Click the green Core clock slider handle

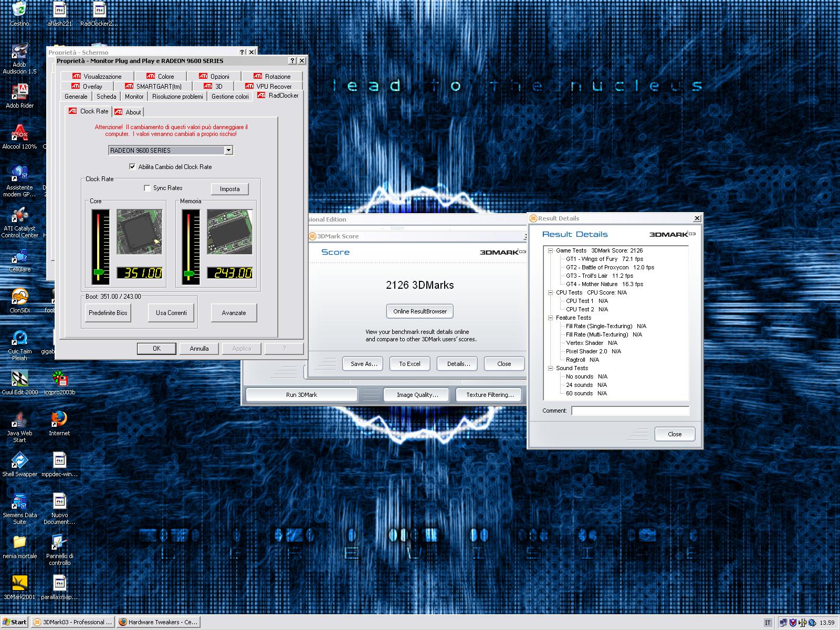click(99, 272)
